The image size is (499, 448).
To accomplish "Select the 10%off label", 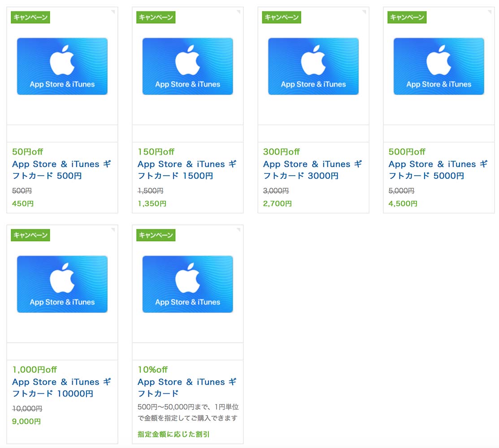I will (152, 370).
